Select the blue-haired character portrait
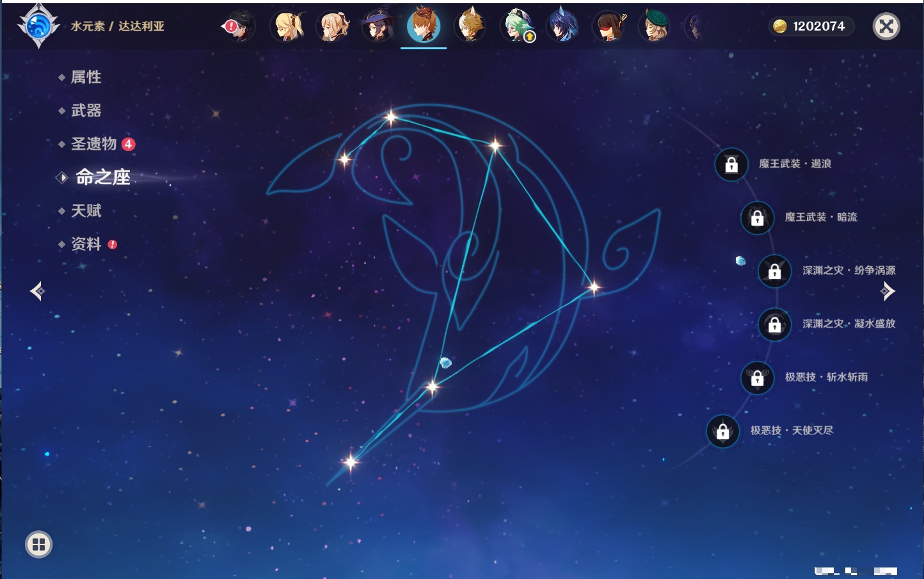This screenshot has height=579, width=924. point(563,26)
